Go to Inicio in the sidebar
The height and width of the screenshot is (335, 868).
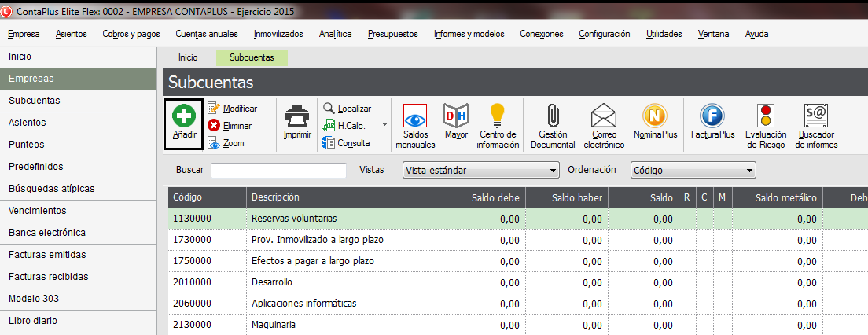[x=78, y=57]
